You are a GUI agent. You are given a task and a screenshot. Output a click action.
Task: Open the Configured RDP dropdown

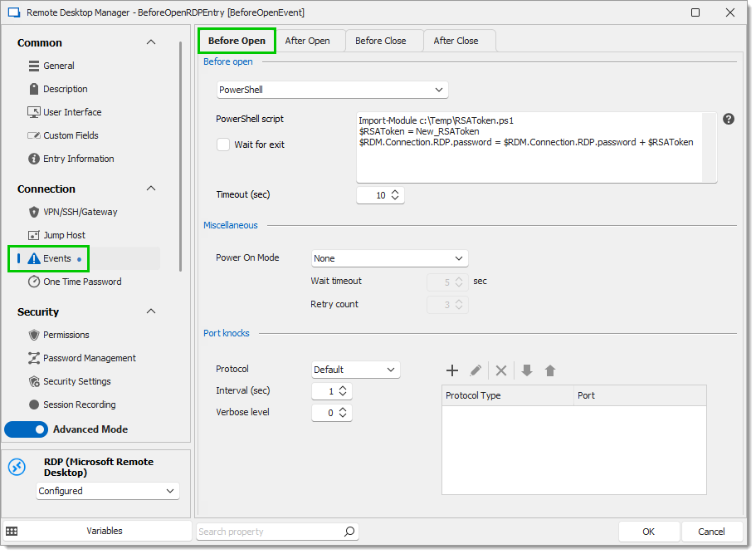(x=108, y=491)
